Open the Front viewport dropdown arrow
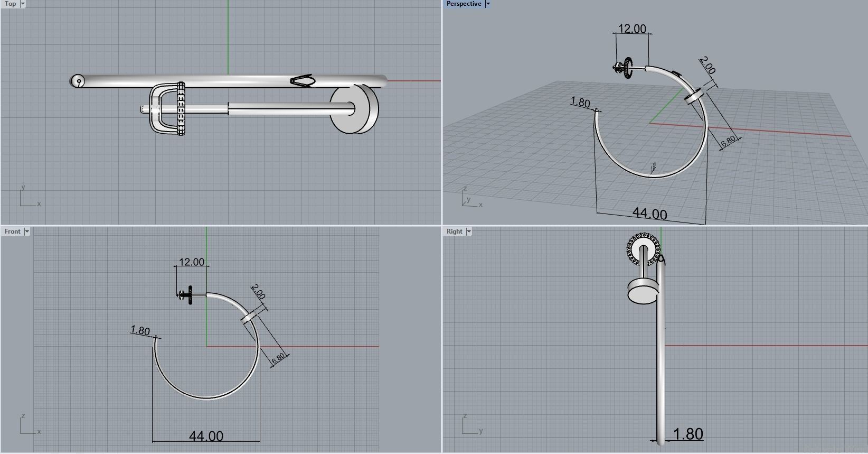The height and width of the screenshot is (454, 868). click(x=27, y=231)
